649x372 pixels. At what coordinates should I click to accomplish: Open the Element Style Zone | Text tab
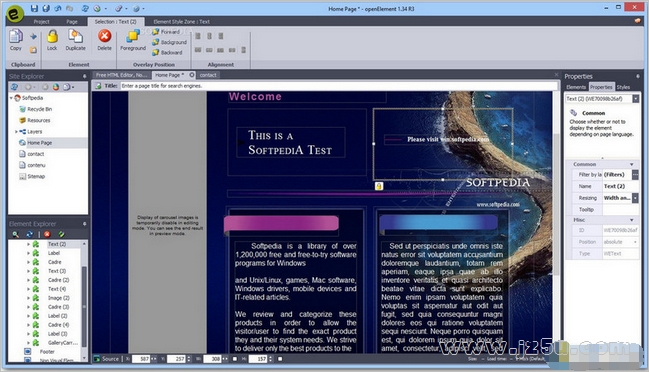click(181, 22)
